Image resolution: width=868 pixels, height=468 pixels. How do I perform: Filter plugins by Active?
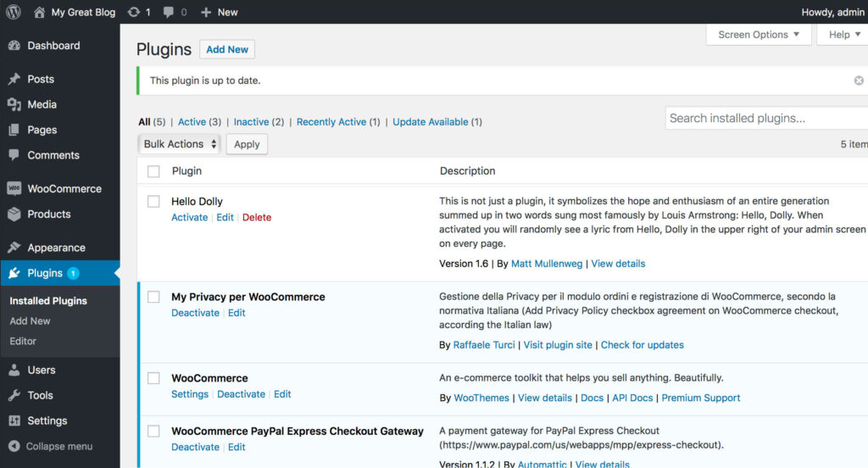[192, 122]
